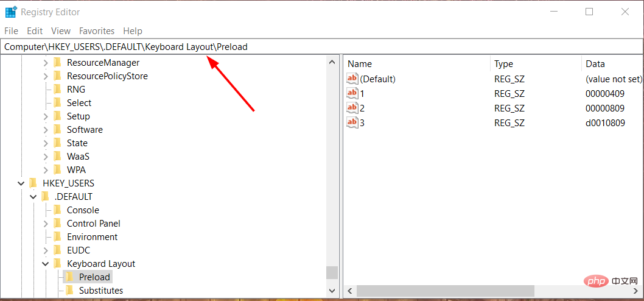Image resolution: width=644 pixels, height=301 pixels.
Task: Expand the State key
Action: pyautogui.click(x=46, y=143)
